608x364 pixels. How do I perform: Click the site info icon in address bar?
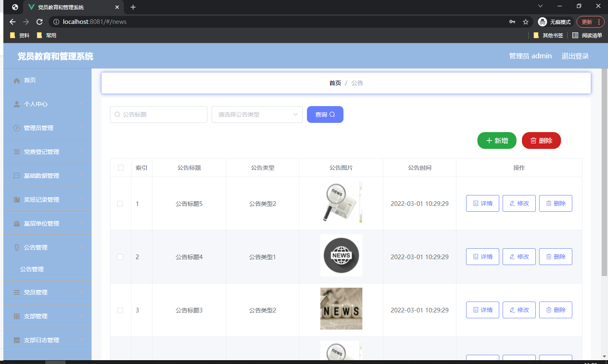click(56, 22)
